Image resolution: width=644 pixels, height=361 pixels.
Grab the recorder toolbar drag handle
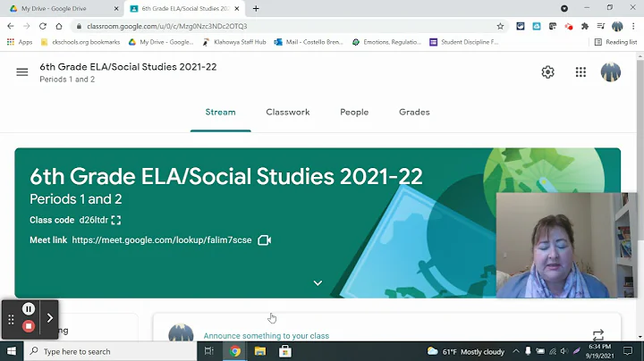tap(11, 319)
